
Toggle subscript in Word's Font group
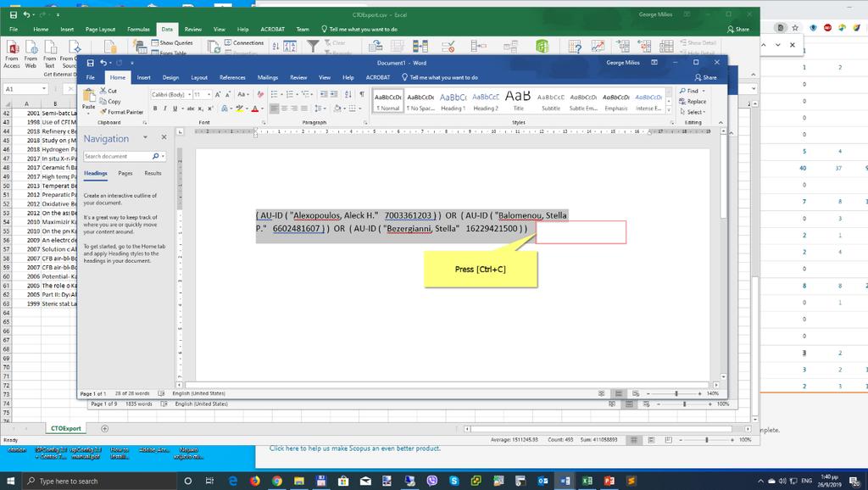200,109
